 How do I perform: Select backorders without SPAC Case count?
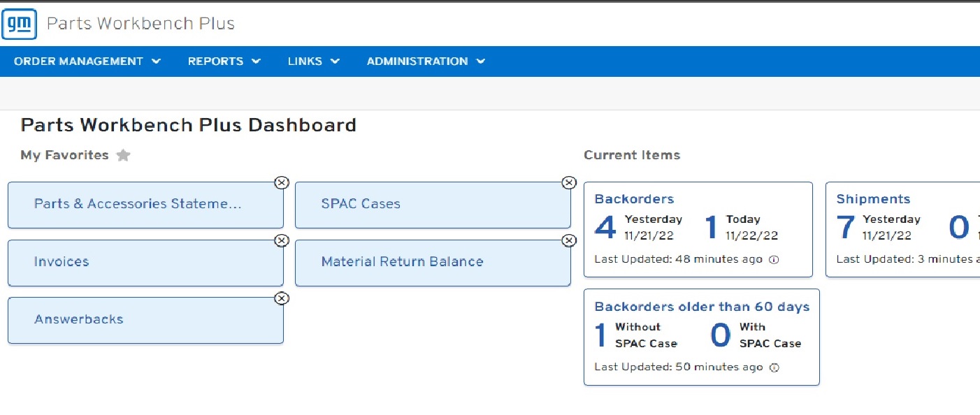(x=600, y=335)
